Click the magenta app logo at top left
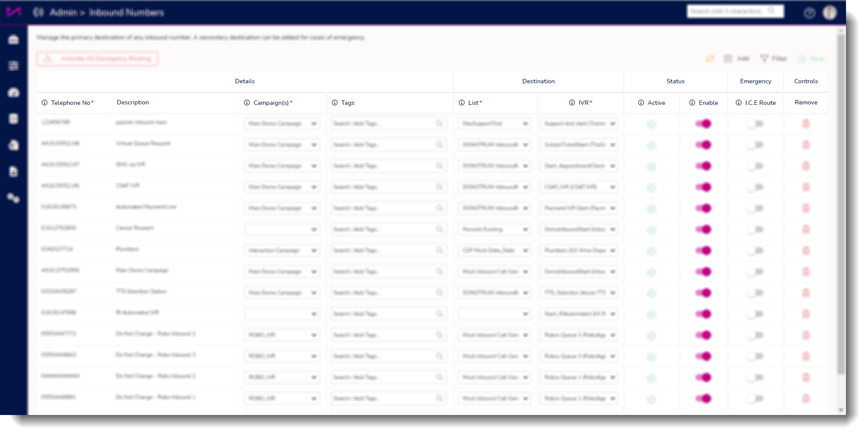The image size is (868, 437). click(13, 12)
